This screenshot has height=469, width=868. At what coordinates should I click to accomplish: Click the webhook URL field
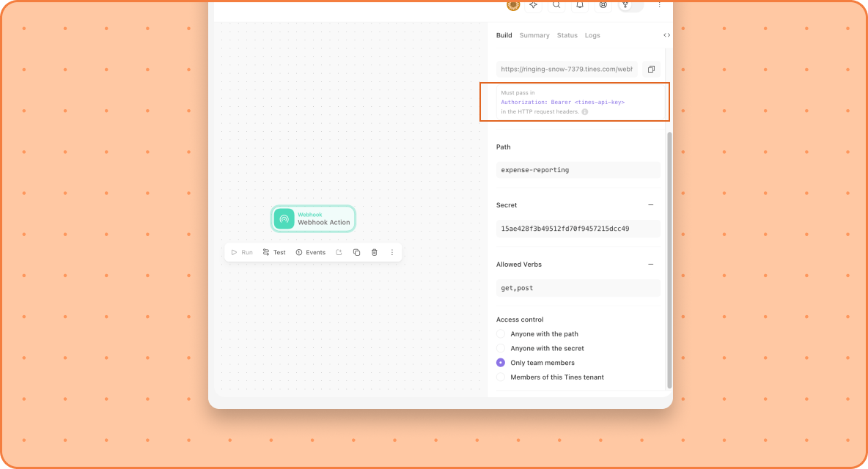pos(566,69)
